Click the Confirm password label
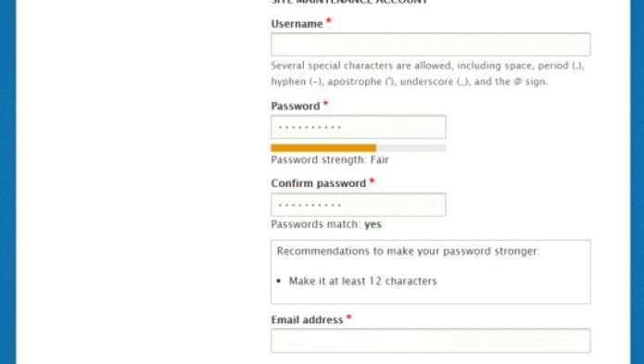Viewport: 644px width, 364px height. click(319, 183)
